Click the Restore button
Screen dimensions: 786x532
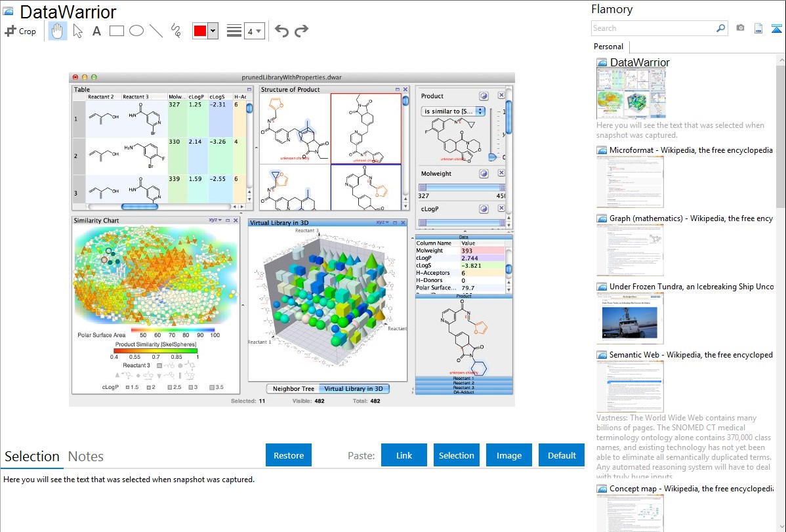[x=289, y=455]
